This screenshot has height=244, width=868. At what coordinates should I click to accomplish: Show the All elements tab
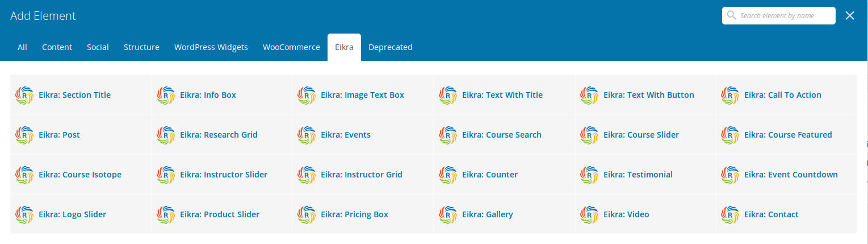coord(22,47)
